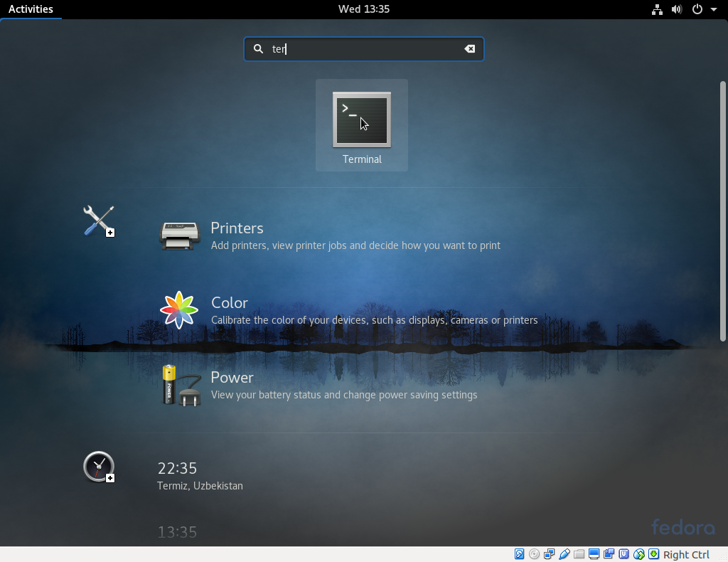Screen dimensions: 728x562
Task: Click VirtualBox CPU chip icon
Action: pyautogui.click(x=623, y=554)
